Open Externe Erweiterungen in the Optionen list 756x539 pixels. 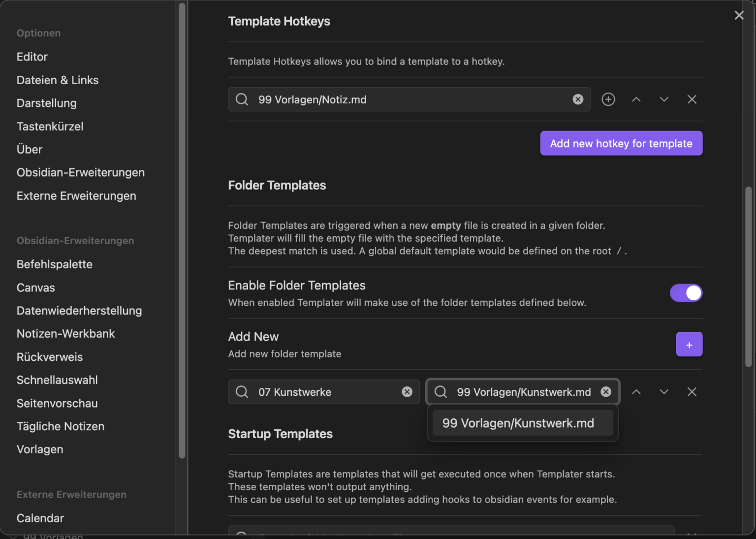(x=76, y=195)
